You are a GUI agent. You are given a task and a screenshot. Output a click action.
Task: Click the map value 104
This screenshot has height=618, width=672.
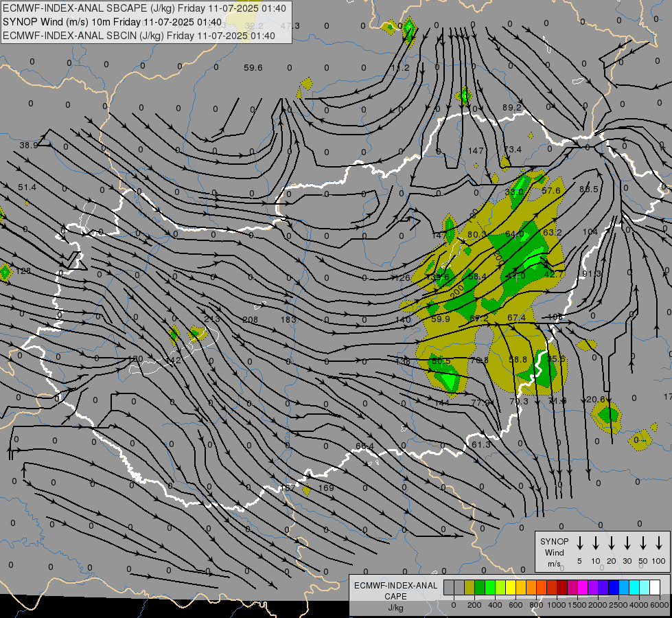(590, 232)
